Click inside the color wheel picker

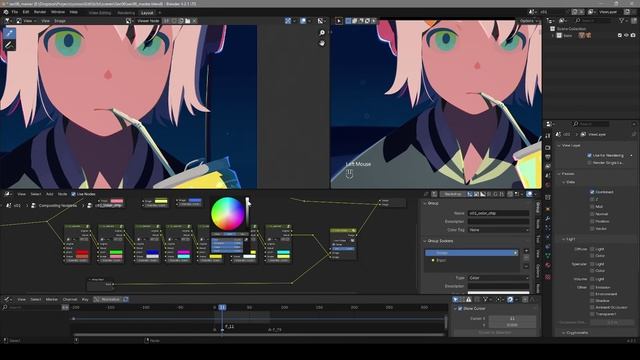[x=227, y=213]
